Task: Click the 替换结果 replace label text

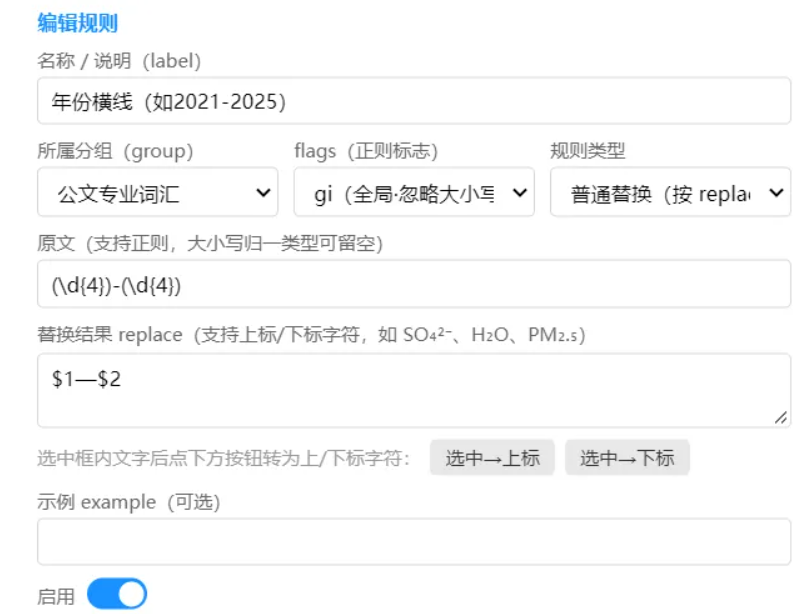Action: 311,335
